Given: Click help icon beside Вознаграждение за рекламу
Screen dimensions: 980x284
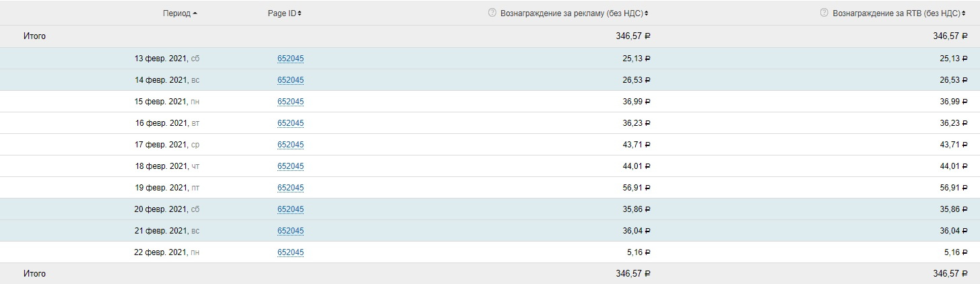Looking at the screenshot, I should 492,13.
